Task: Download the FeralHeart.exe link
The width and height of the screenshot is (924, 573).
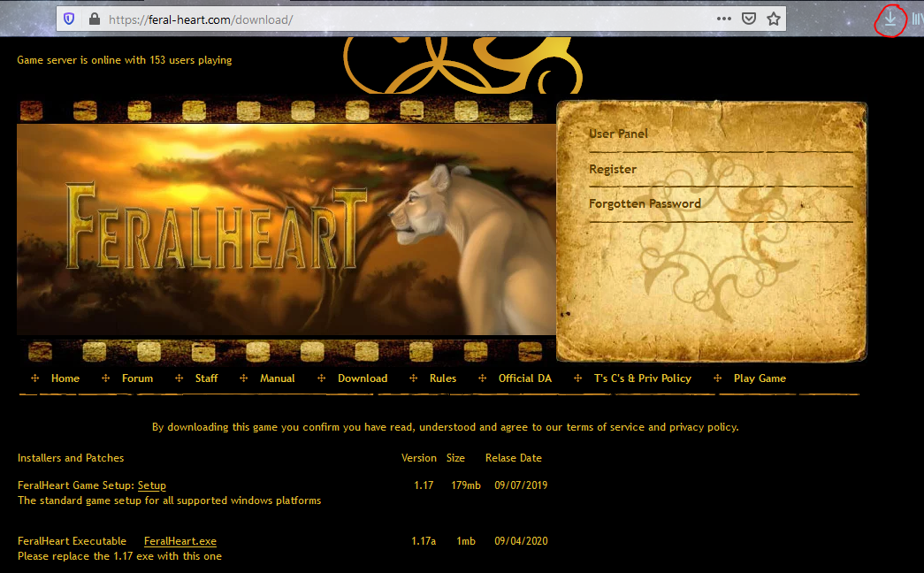Action: click(179, 541)
